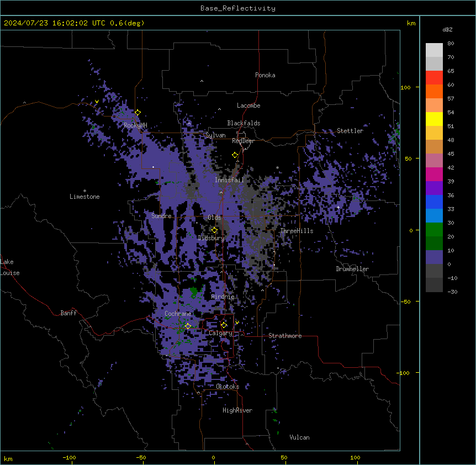Click the -30 value in the dBZ legend
Viewport: 476px width, 465px height.
[452, 292]
